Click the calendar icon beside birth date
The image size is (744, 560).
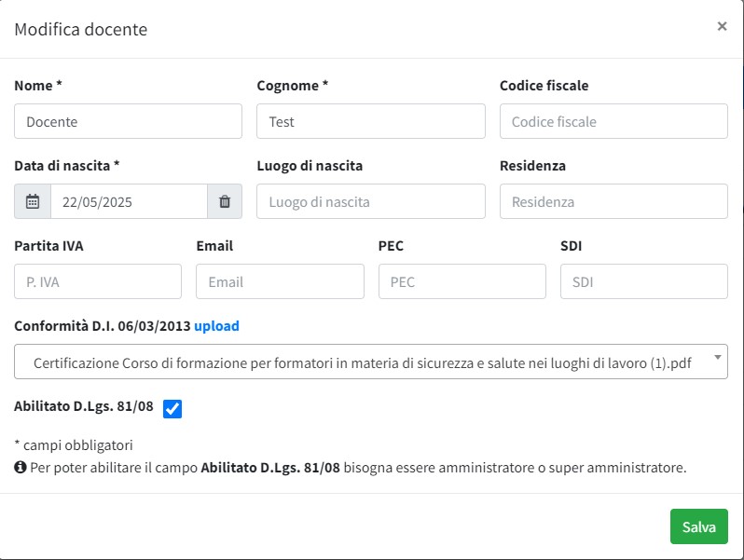33,201
